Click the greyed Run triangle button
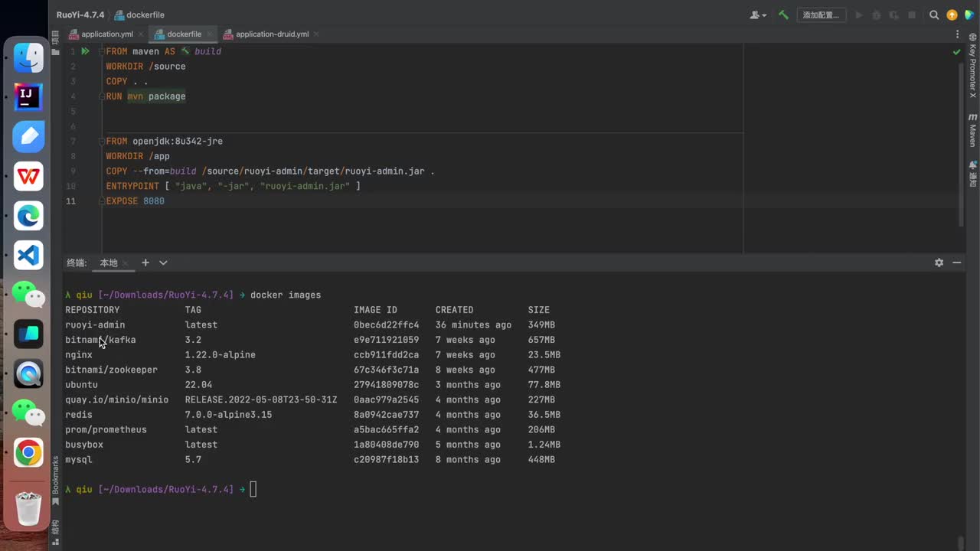Image resolution: width=980 pixels, height=551 pixels. [859, 15]
